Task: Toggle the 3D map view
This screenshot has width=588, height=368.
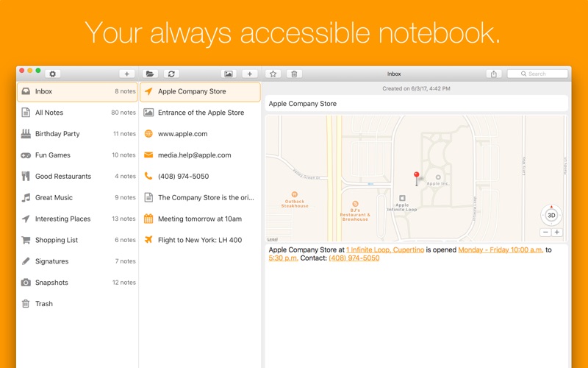Action: [551, 216]
